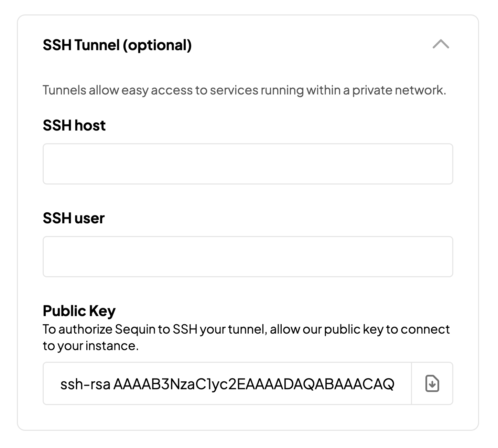
Task: Click the SSH user label
Action: point(73,218)
